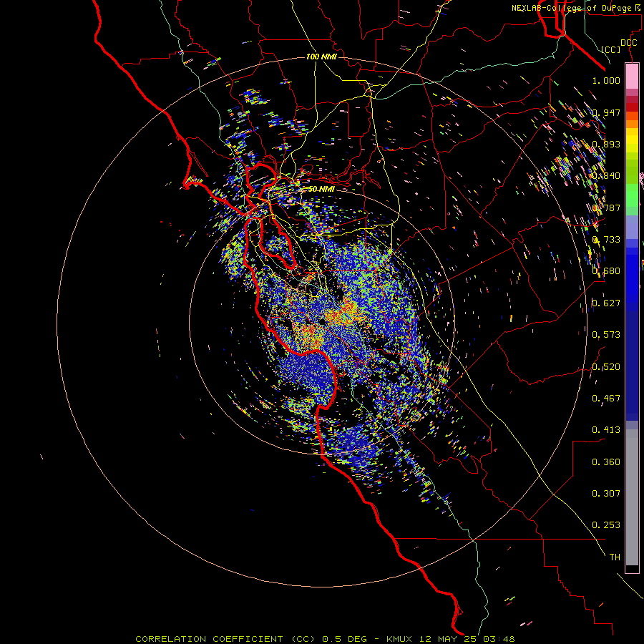
Task: Select the 0.787 legend value
Action: 606,208
